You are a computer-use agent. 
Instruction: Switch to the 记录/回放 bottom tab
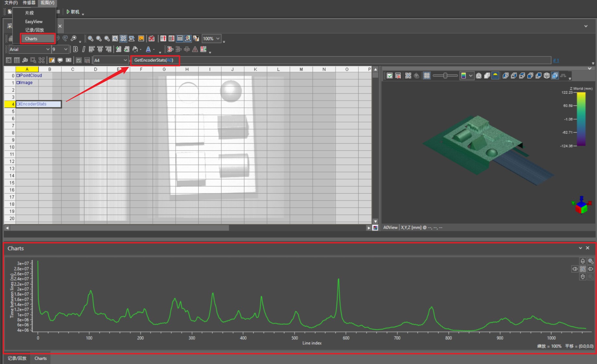(17, 358)
